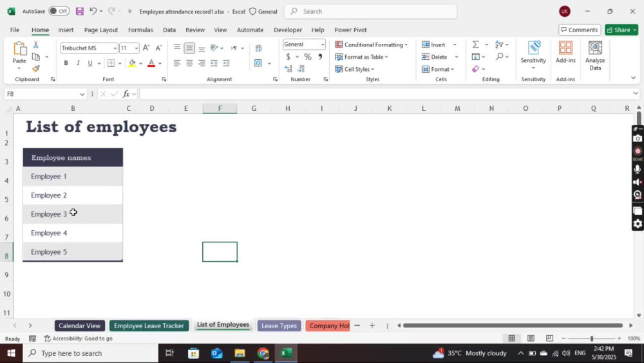The height and width of the screenshot is (363, 644).
Task: Click Merge and Center icon
Action: [258, 63]
